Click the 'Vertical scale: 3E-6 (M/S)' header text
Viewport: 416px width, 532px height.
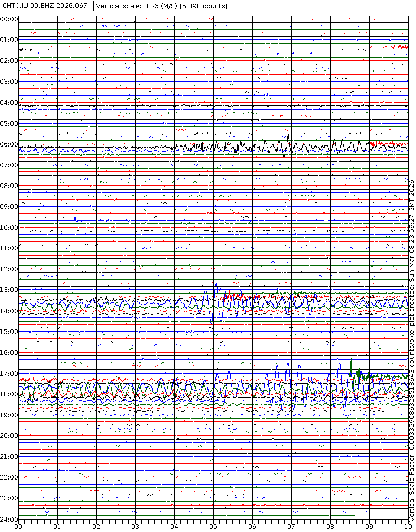[x=137, y=6]
